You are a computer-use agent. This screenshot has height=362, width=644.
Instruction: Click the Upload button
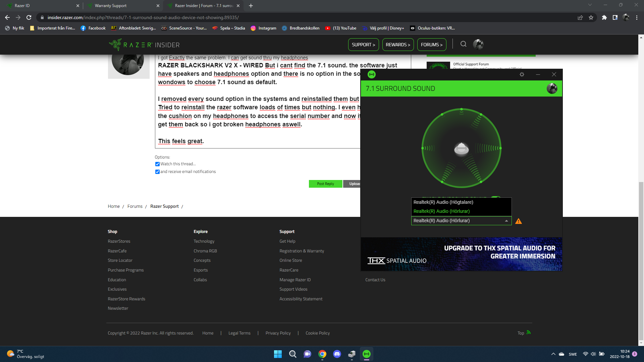pos(352,184)
